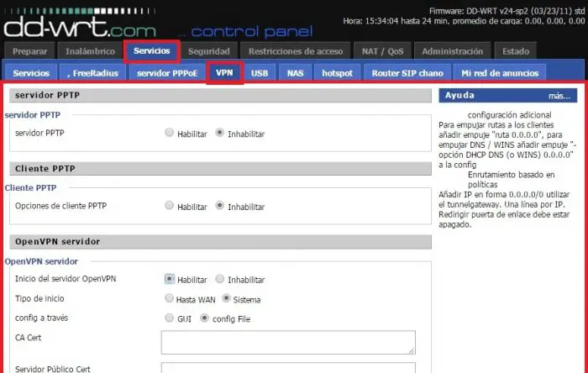Open Mi red de anuncios sub-tab
Screen dimensions: 588x373
click(x=500, y=73)
